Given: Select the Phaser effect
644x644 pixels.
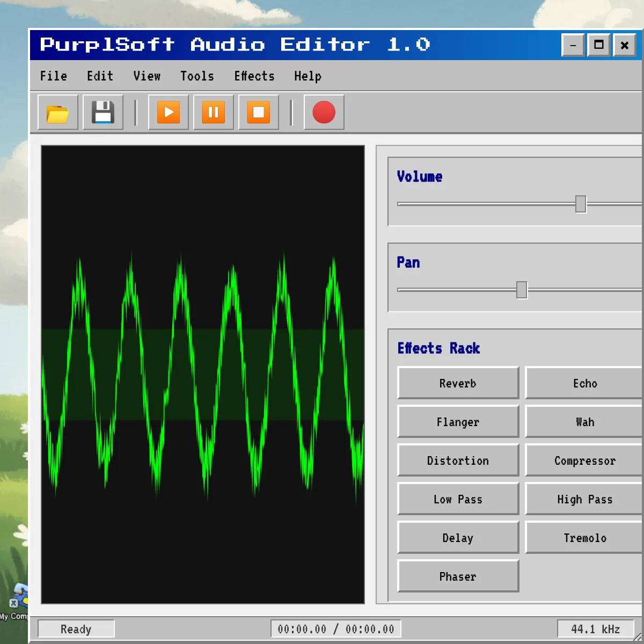Looking at the screenshot, I should coord(458,576).
